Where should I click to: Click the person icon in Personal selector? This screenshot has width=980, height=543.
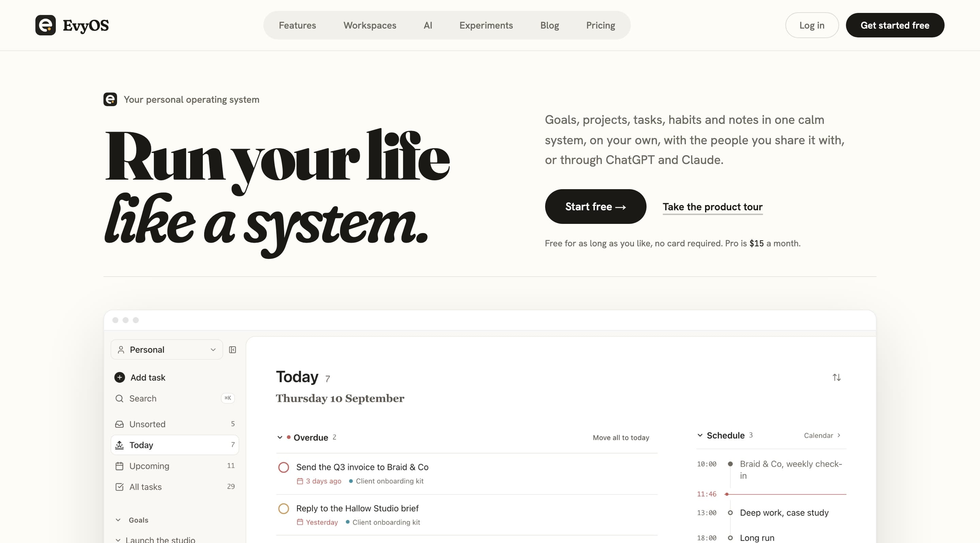(x=121, y=350)
